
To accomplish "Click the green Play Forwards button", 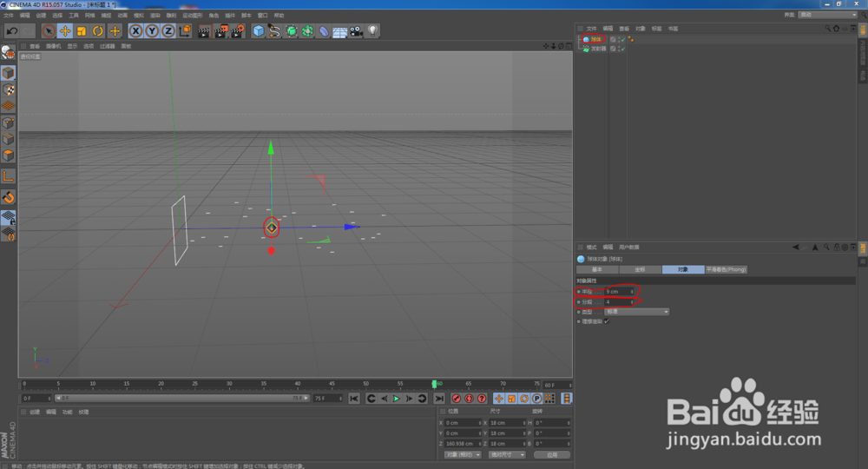I will (397, 399).
